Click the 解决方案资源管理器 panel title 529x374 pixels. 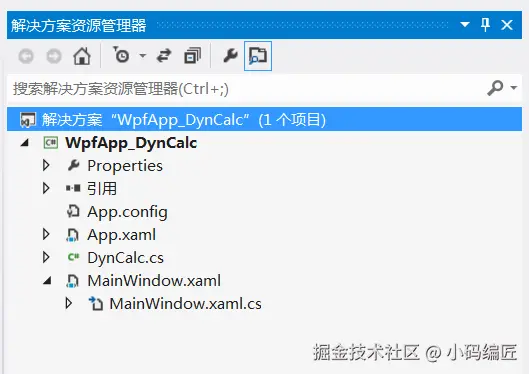point(78,26)
